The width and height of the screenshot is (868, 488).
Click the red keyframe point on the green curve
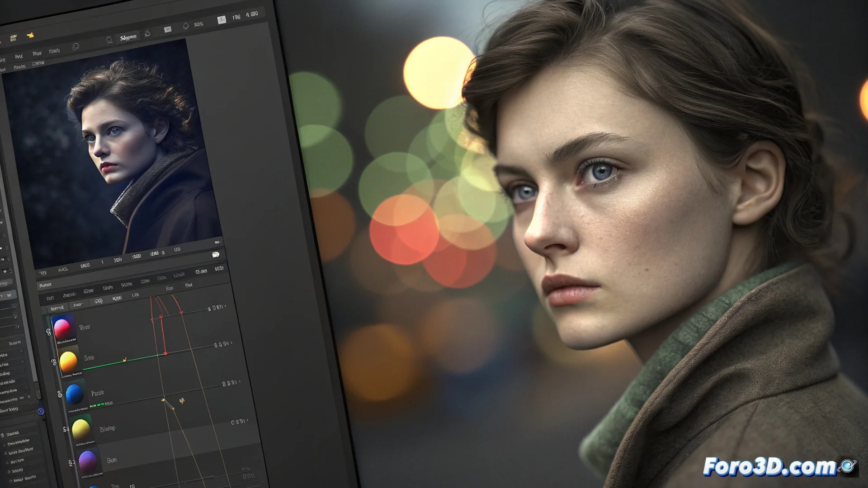(165, 353)
